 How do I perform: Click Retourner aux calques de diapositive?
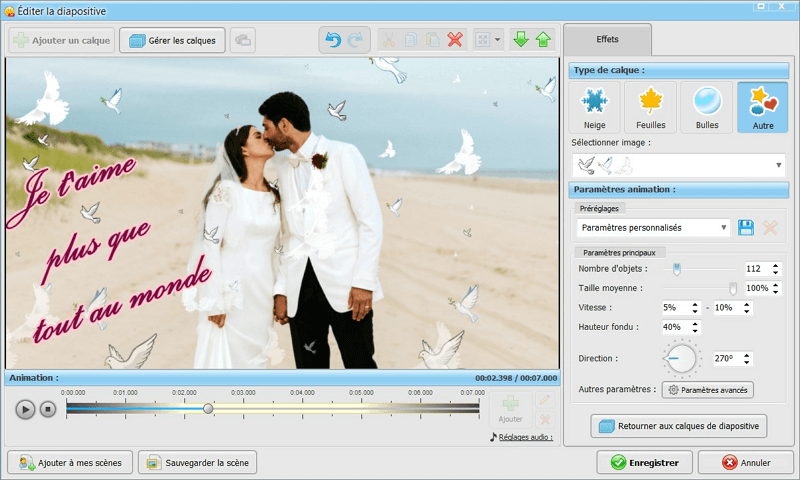[679, 426]
